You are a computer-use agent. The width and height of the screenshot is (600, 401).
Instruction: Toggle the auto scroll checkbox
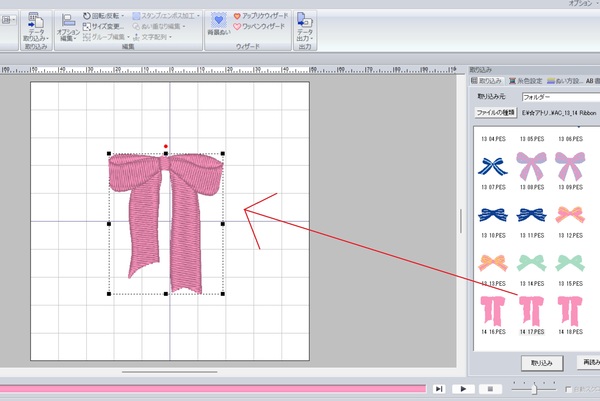click(569, 388)
